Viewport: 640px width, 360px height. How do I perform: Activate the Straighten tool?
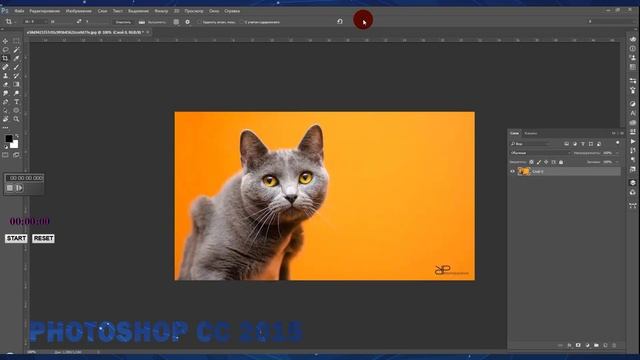click(x=142, y=22)
